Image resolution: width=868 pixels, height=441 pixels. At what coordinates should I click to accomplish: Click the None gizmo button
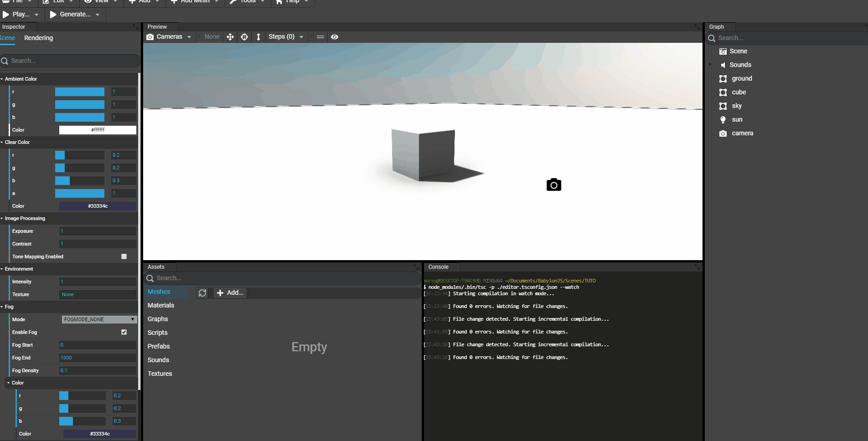point(212,37)
